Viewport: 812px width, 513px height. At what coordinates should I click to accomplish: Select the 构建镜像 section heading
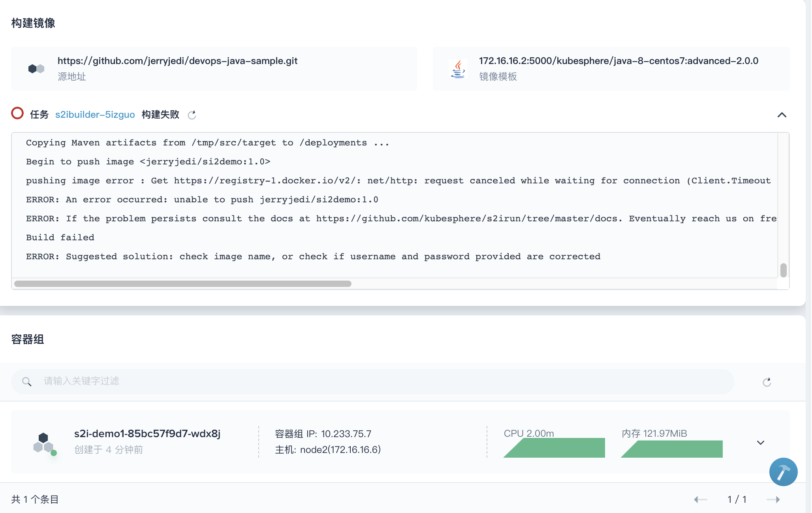(33, 23)
